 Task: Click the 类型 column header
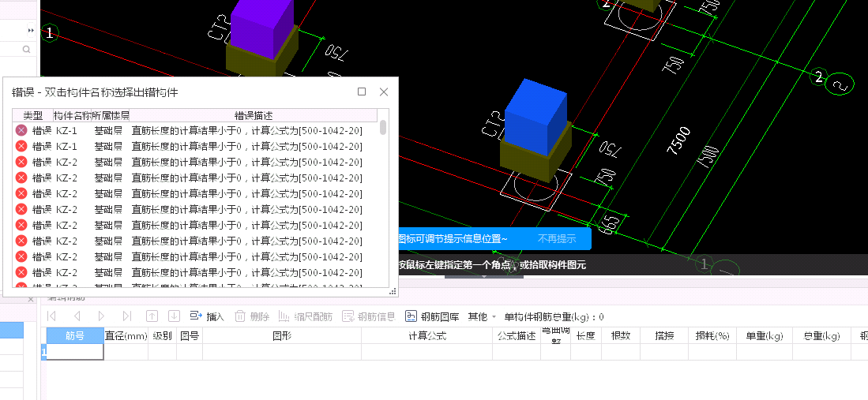point(32,116)
